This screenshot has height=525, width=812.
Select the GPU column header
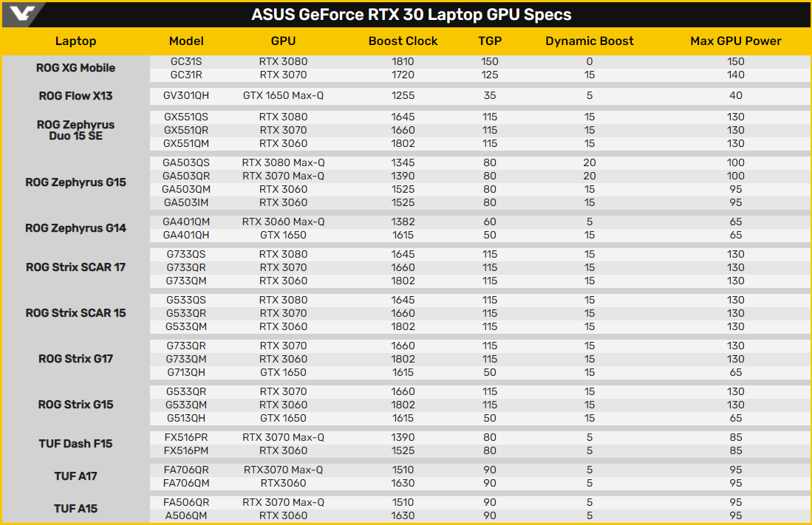pos(283,41)
